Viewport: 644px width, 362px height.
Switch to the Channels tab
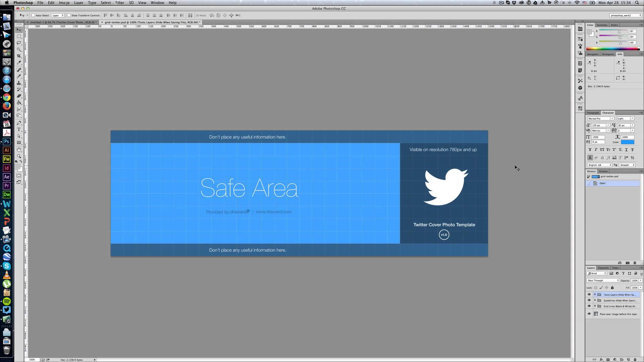pyautogui.click(x=603, y=268)
